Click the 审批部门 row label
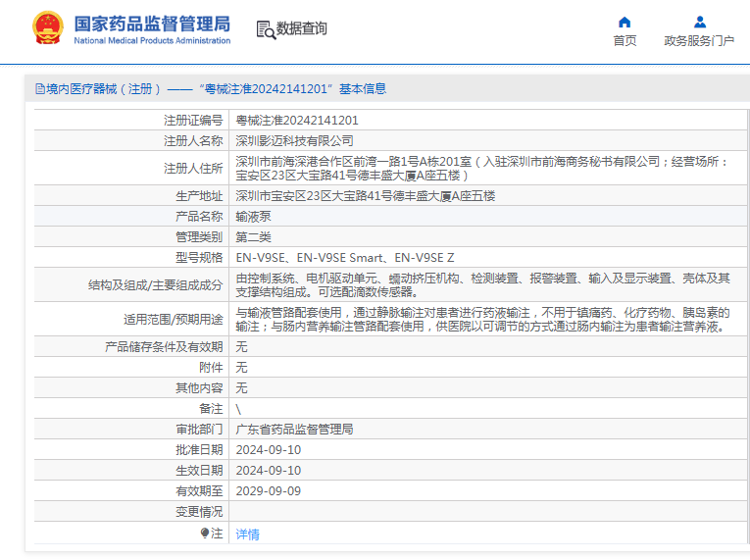 pos(199,429)
